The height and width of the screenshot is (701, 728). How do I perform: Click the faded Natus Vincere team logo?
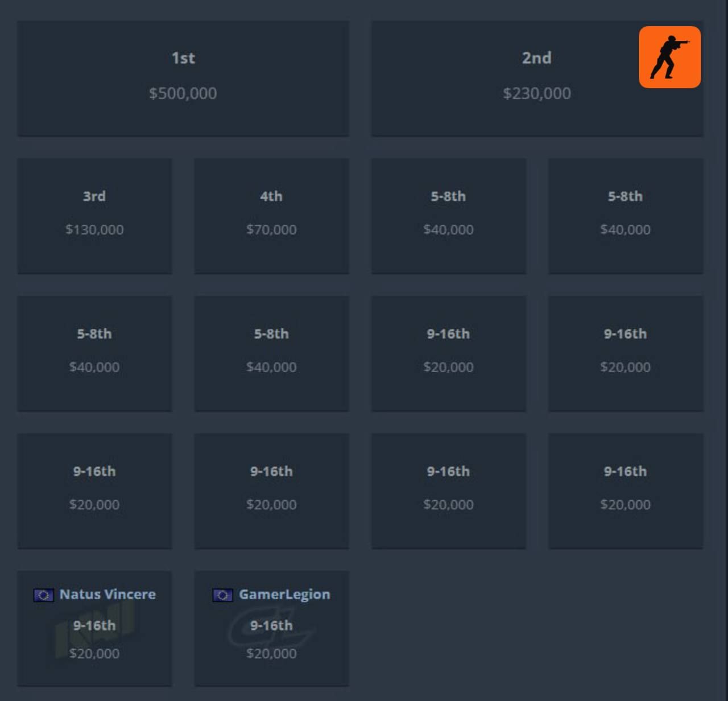click(94, 629)
